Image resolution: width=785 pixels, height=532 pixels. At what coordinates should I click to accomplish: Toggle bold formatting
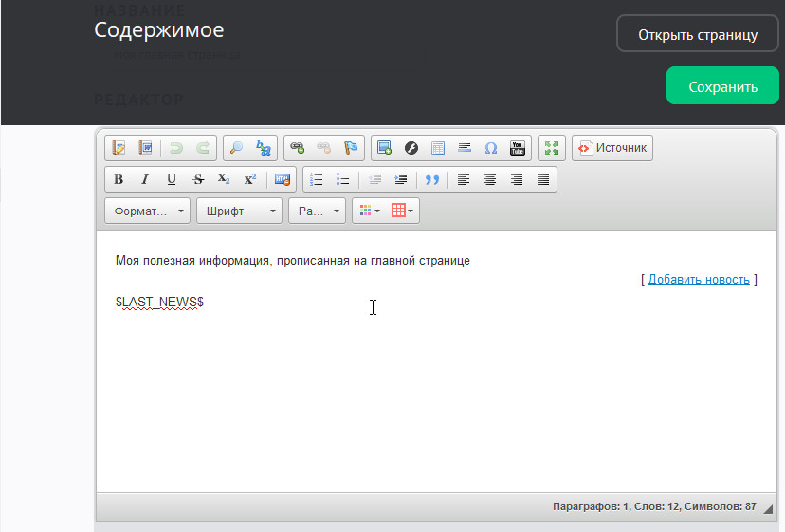(119, 179)
